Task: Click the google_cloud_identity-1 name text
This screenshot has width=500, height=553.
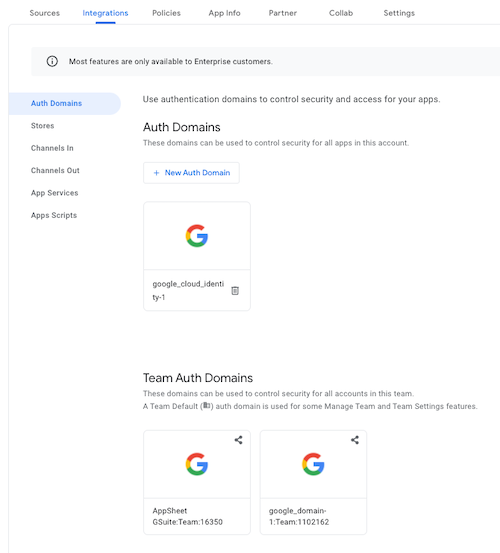Action: (x=188, y=291)
